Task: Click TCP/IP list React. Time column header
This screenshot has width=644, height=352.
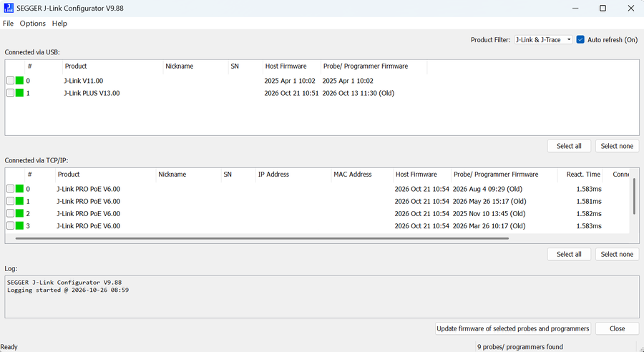Action: tap(580, 175)
